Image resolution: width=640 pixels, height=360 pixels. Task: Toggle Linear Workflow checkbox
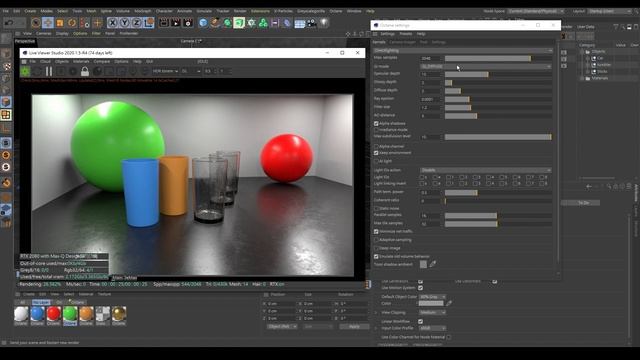point(420,321)
